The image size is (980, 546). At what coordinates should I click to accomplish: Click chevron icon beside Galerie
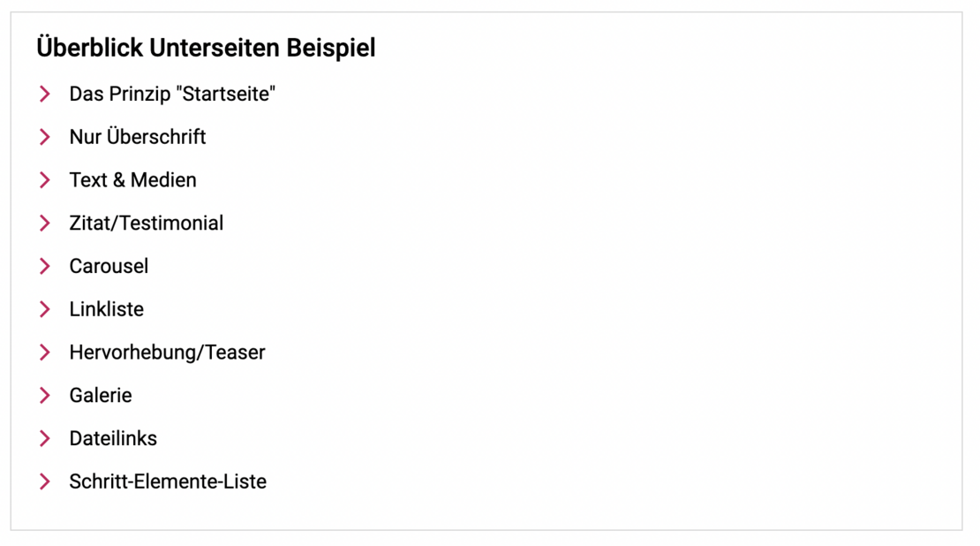click(45, 396)
